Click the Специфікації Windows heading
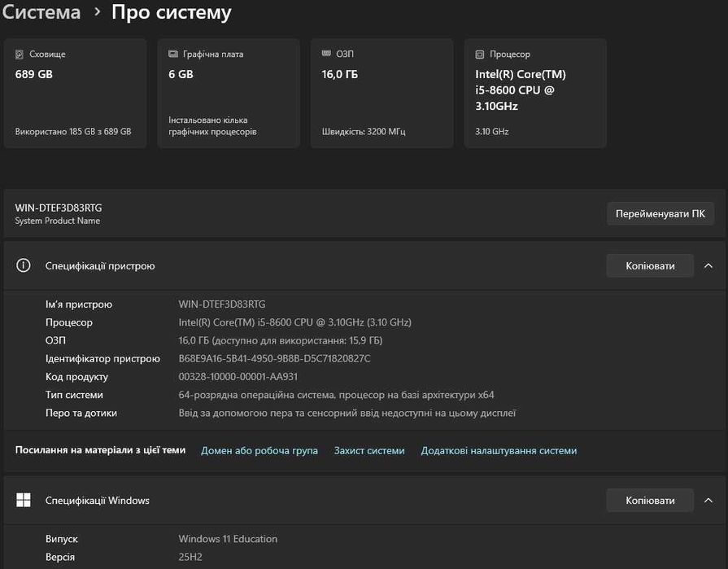The width and height of the screenshot is (728, 569). (x=98, y=501)
